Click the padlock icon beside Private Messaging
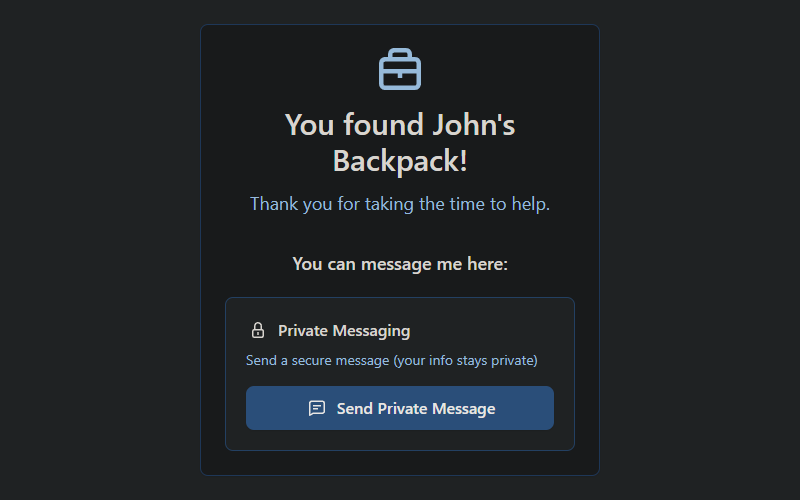This screenshot has width=800, height=500. point(258,330)
